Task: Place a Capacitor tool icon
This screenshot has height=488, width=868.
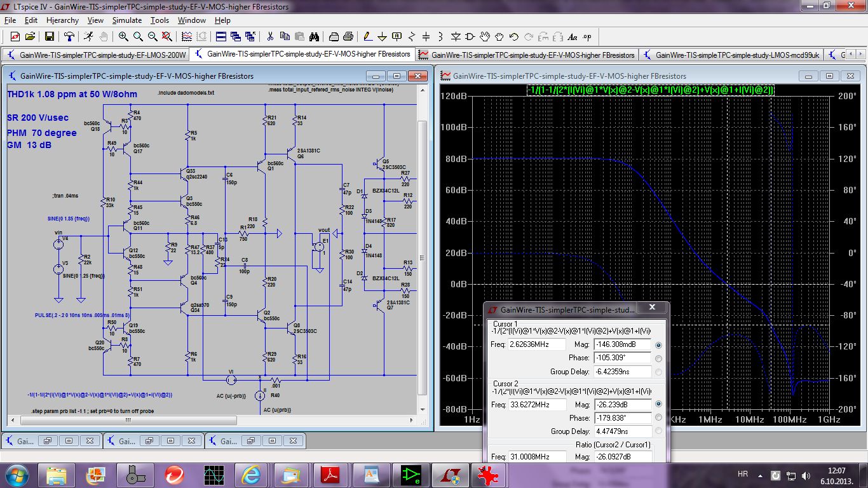Action: [x=426, y=37]
